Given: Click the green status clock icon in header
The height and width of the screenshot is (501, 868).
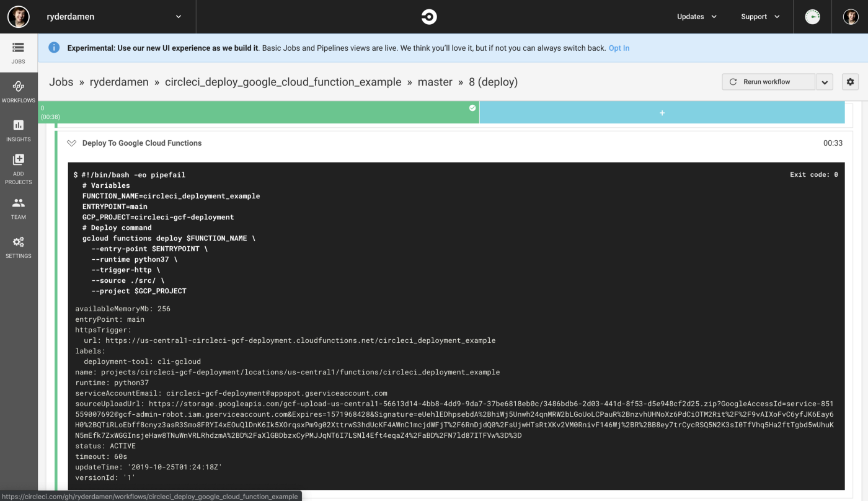Looking at the screenshot, I should click(812, 17).
